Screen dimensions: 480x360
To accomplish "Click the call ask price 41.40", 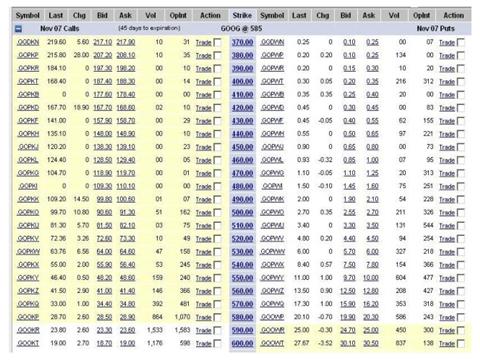I will pyautogui.click(x=127, y=291).
